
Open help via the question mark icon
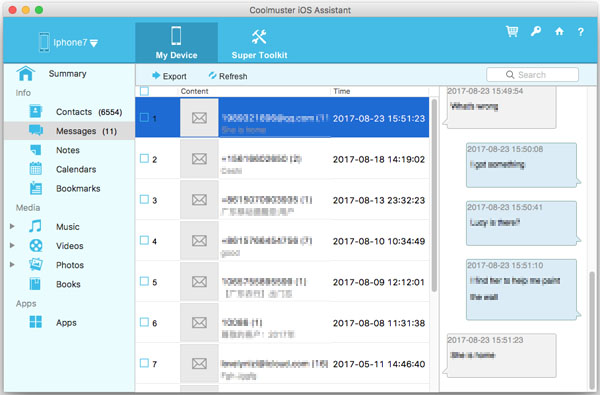(x=580, y=32)
